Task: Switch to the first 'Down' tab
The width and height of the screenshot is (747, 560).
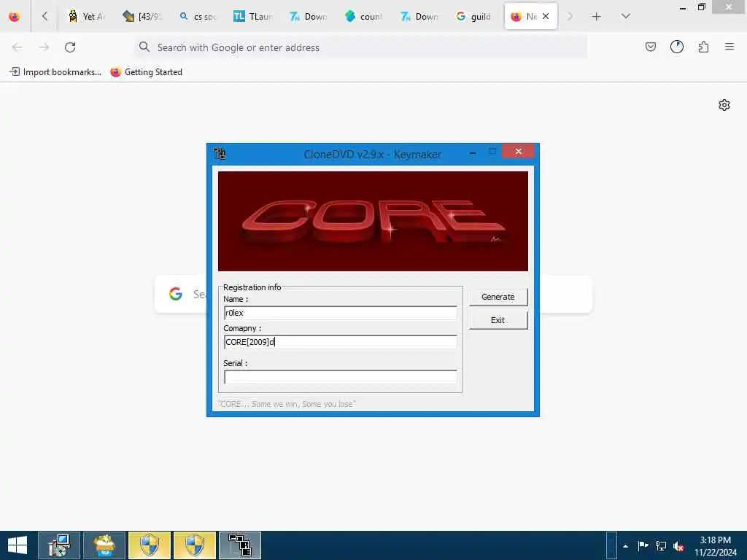Action: pos(308,17)
